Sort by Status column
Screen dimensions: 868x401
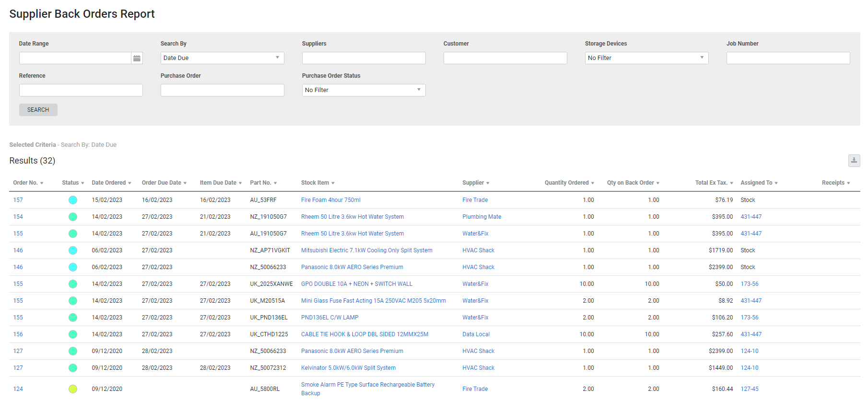coord(73,183)
